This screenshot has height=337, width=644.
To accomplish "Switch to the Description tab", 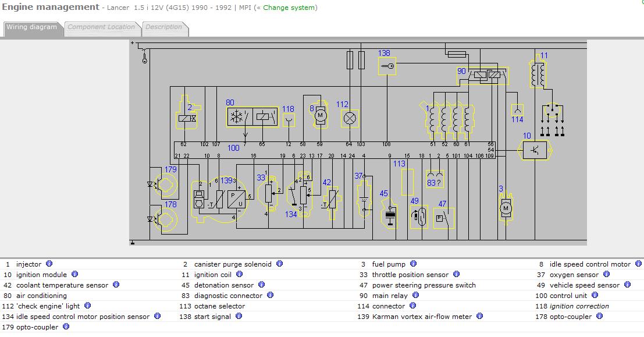I will [164, 27].
